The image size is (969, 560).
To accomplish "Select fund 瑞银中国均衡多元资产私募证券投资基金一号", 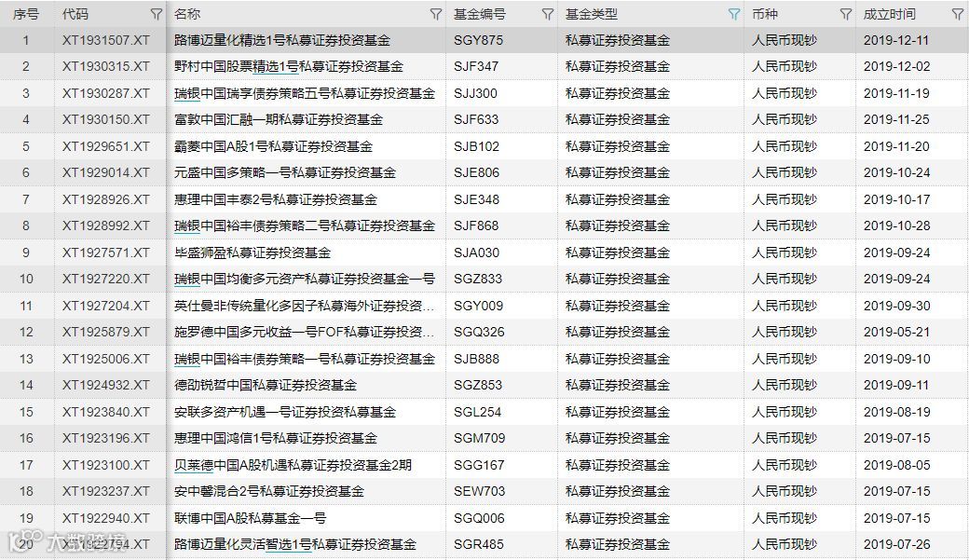I will 305,279.
